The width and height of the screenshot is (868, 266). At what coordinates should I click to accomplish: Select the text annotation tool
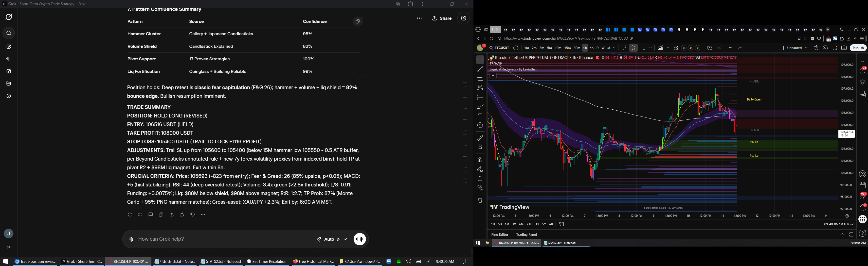pos(480,116)
